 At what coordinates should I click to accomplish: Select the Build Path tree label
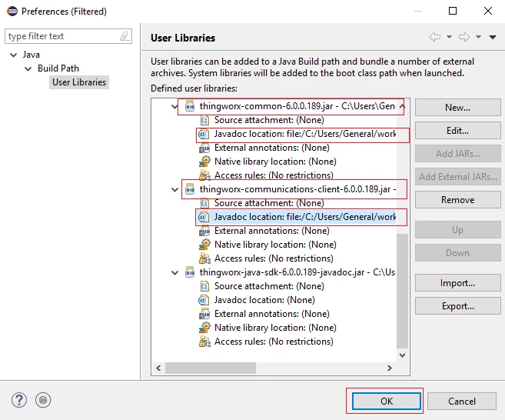point(58,68)
